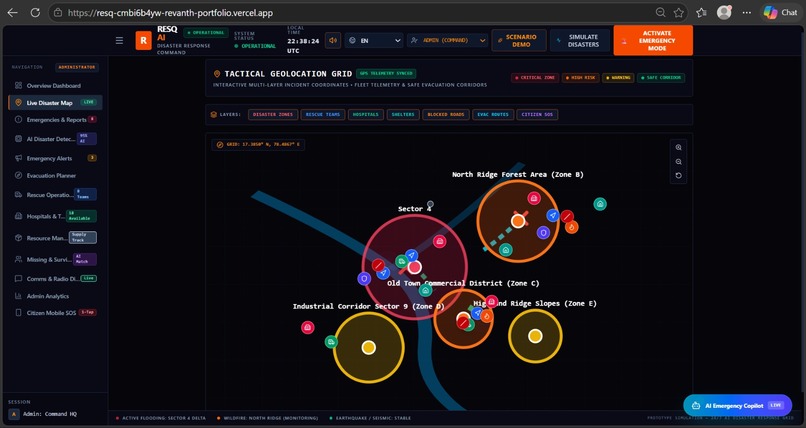Open Emergencies & Reports section
The image size is (806, 428).
click(55, 120)
